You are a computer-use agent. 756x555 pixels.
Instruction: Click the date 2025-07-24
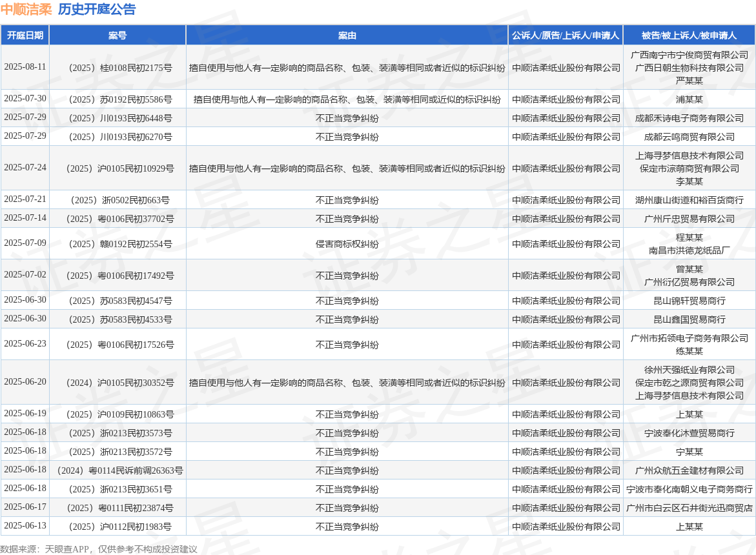tap(25, 168)
